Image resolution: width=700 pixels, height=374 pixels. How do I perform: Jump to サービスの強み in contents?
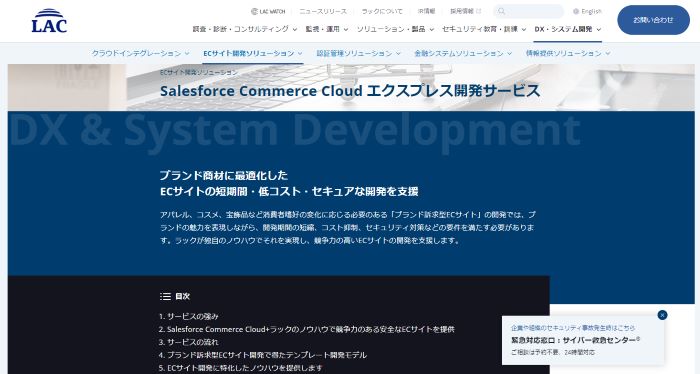coord(188,316)
